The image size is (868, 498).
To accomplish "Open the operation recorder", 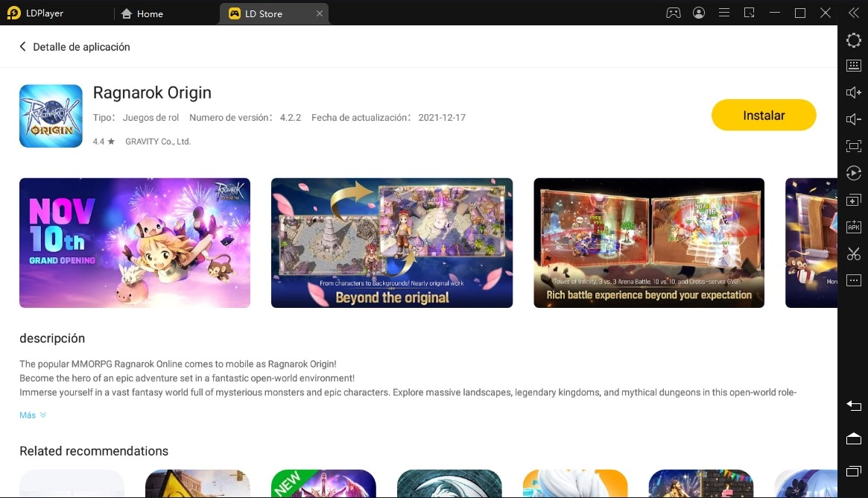I will (x=853, y=173).
